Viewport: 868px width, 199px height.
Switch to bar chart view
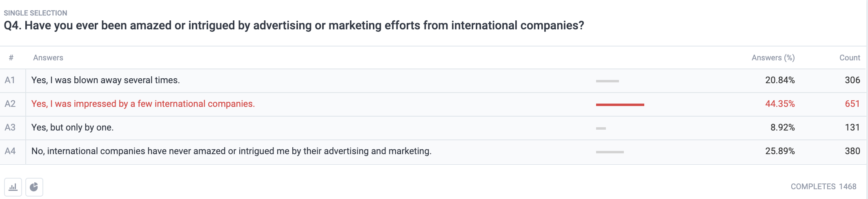13,187
